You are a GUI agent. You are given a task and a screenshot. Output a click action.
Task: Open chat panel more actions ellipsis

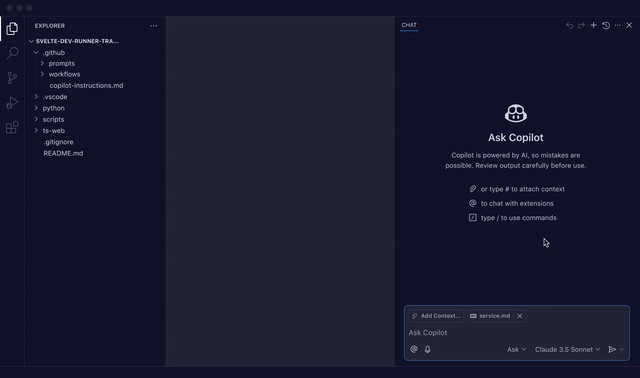[x=618, y=25]
